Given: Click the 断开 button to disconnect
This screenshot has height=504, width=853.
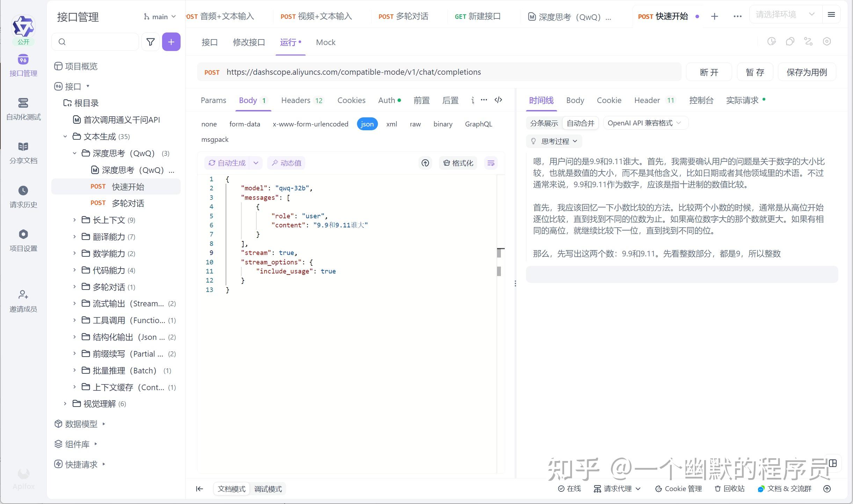Looking at the screenshot, I should point(709,72).
